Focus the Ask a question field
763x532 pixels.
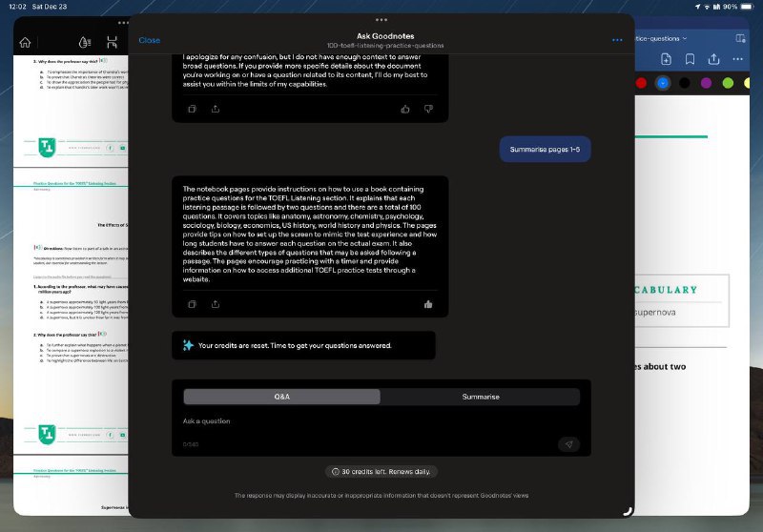(x=362, y=421)
